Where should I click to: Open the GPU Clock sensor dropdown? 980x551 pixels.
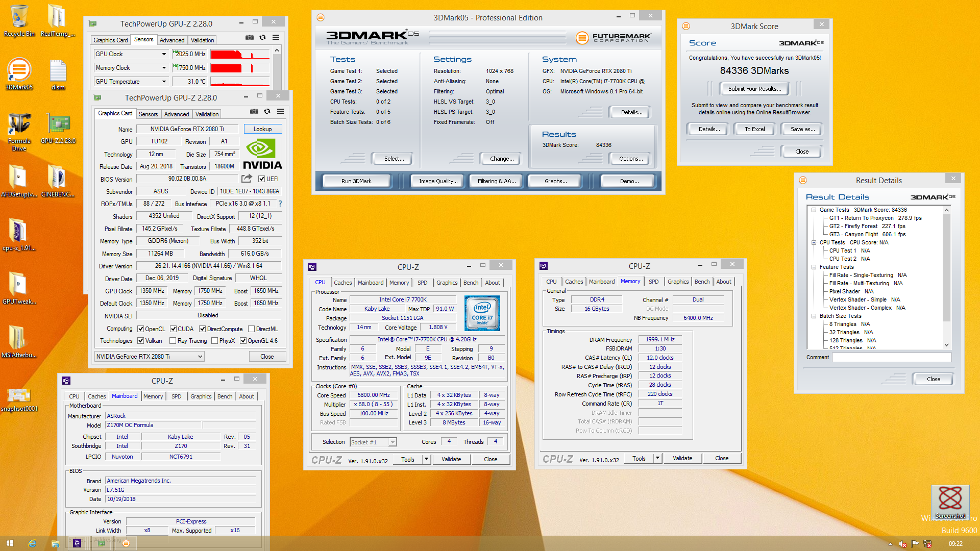tap(163, 54)
